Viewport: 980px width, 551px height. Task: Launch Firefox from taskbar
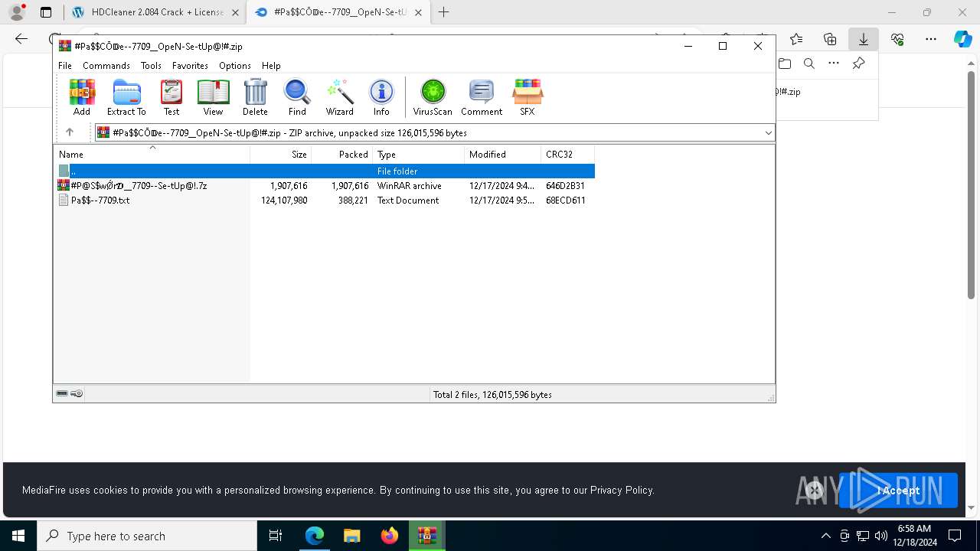[389, 536]
